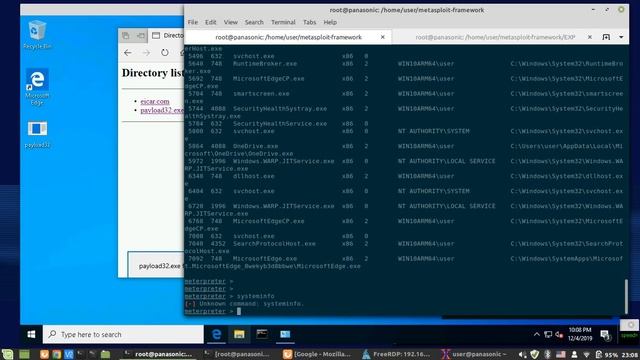The height and width of the screenshot is (360, 640).
Task: Open the terminal Edit menu
Action: (x=210, y=22)
